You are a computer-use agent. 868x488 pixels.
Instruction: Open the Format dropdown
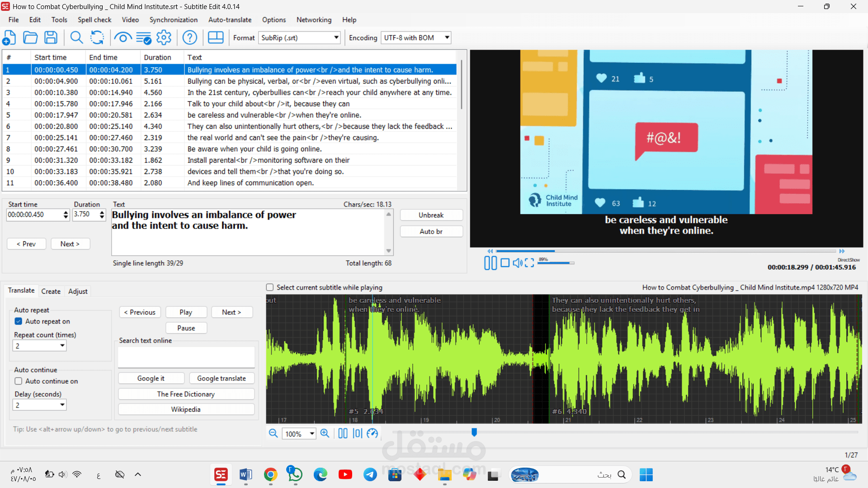click(x=335, y=38)
